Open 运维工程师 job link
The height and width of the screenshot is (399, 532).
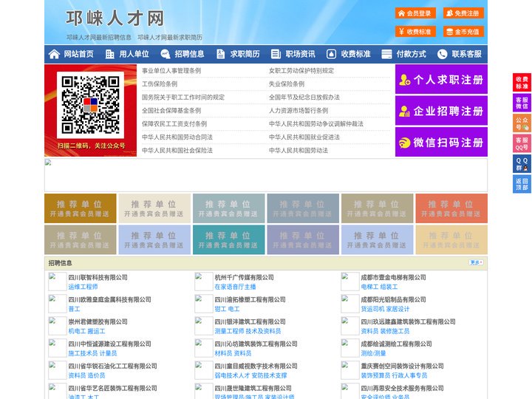[83, 287]
